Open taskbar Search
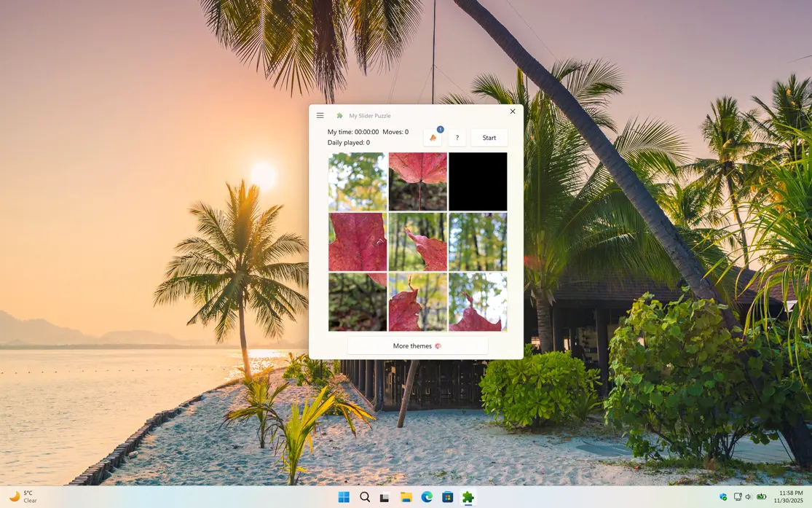Viewport: 812px width, 508px height. click(x=365, y=497)
